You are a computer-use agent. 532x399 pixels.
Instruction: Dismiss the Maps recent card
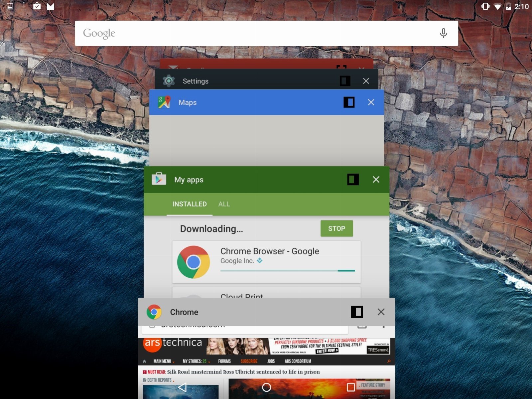point(371,102)
